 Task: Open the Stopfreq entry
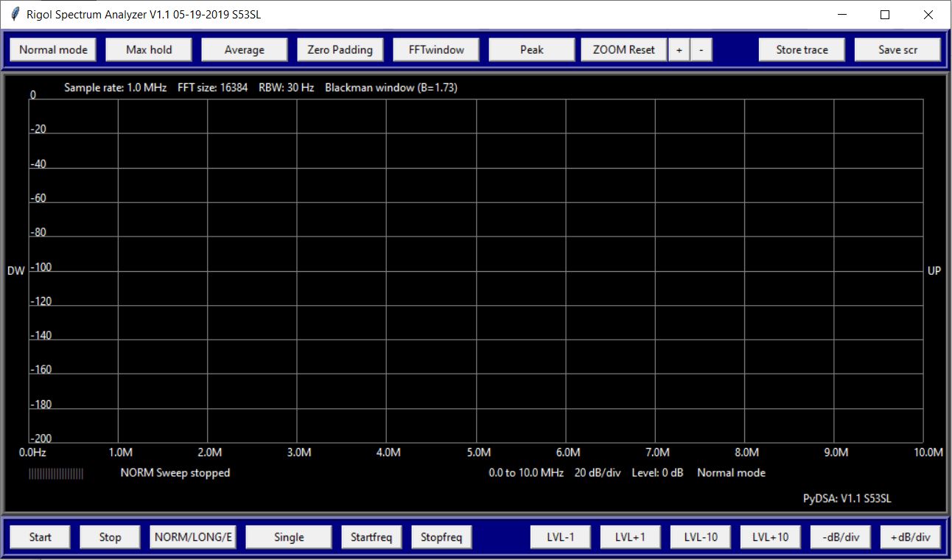click(441, 537)
